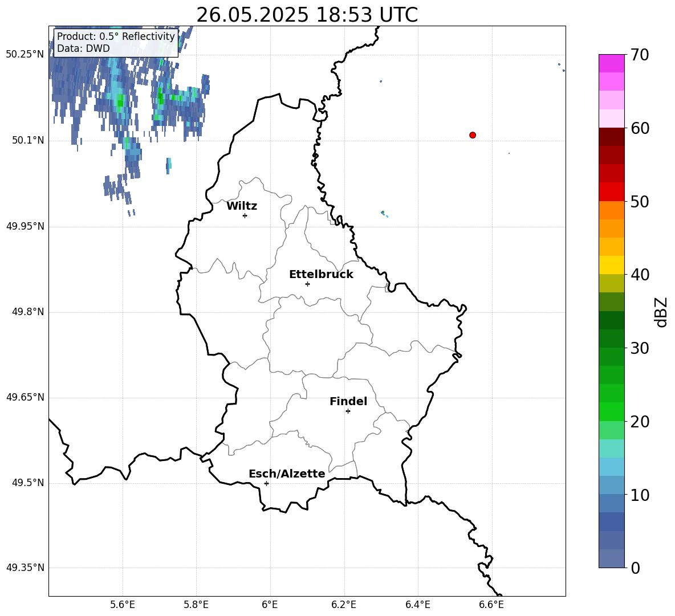Click the 49.8°N latitude label
The image size is (675, 616).
(x=28, y=312)
